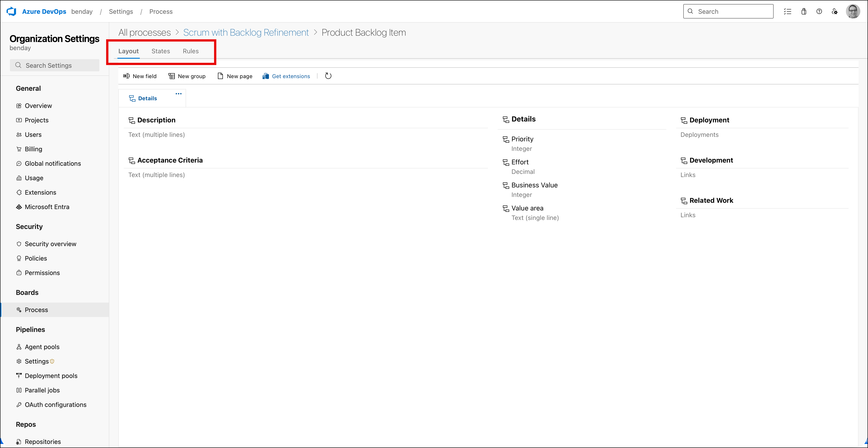Click the Azure DevOps logo
This screenshot has width=868, height=448.
(11, 11)
